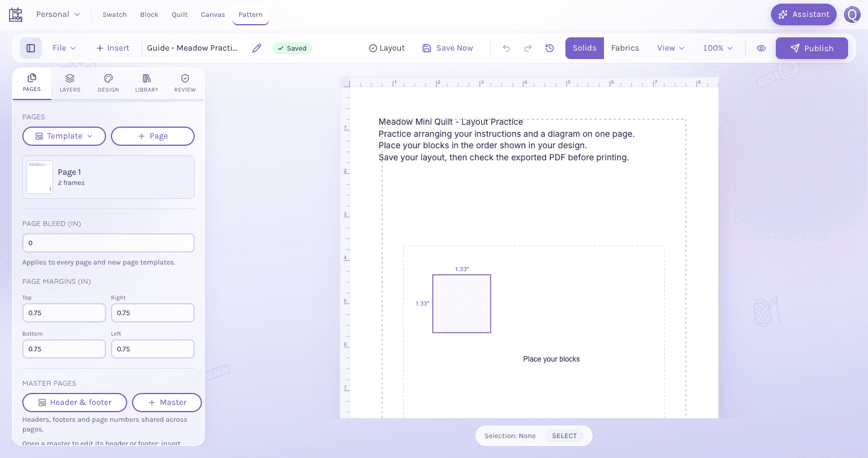Toggle the preview eye icon

(761, 48)
